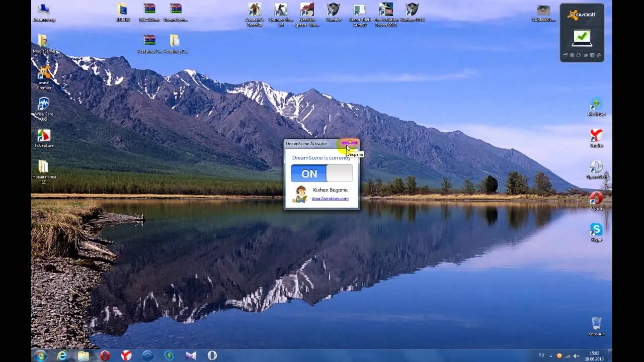This screenshot has height=362, width=644.
Task: Open the MediaServer desktop icon
Action: (x=44, y=44)
